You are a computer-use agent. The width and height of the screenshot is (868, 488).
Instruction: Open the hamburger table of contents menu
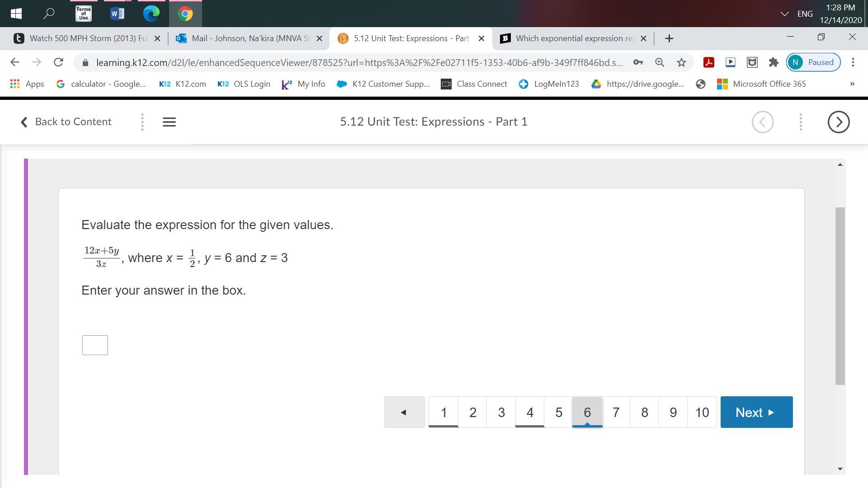pos(169,122)
